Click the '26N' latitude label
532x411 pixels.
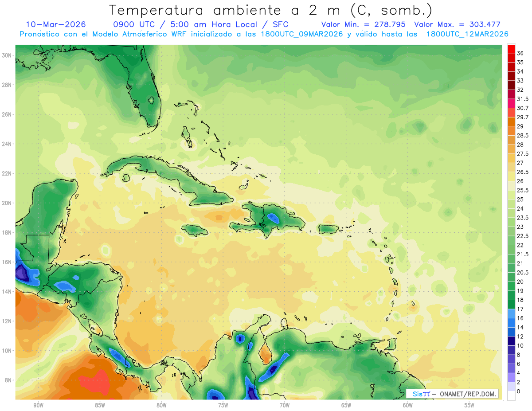[7, 114]
